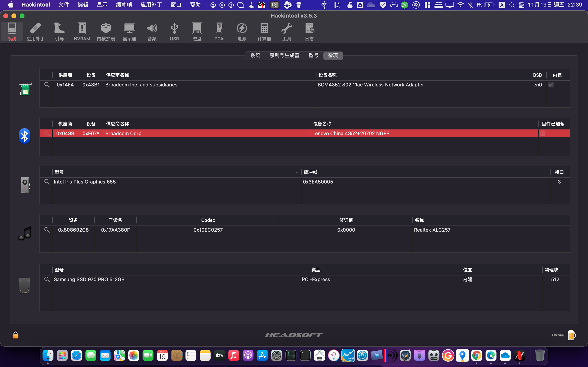Screen dimensions: 588x367
Task: Open the 内核扩展 kernel extensions section
Action: coord(105,31)
